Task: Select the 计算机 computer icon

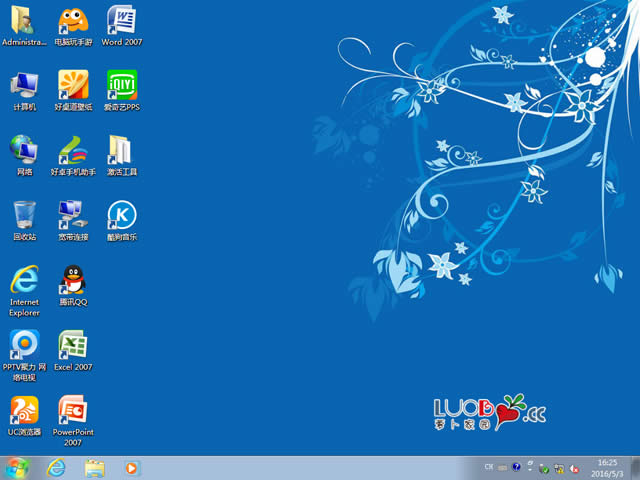Action: coord(24,86)
